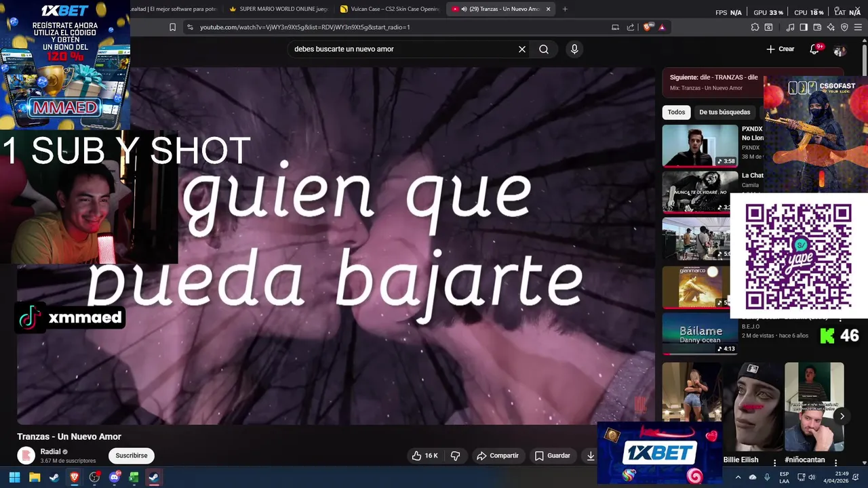Viewport: 868px width, 488px height.
Task: Click the share page icon in the address bar
Action: [631, 27]
